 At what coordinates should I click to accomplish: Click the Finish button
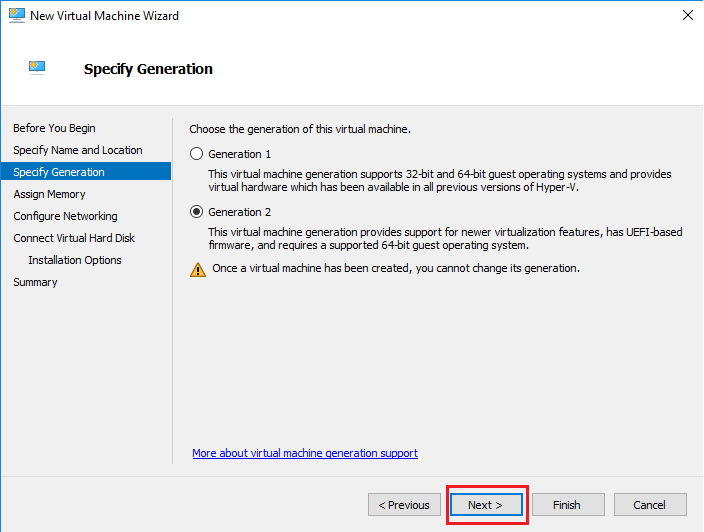[x=568, y=505]
